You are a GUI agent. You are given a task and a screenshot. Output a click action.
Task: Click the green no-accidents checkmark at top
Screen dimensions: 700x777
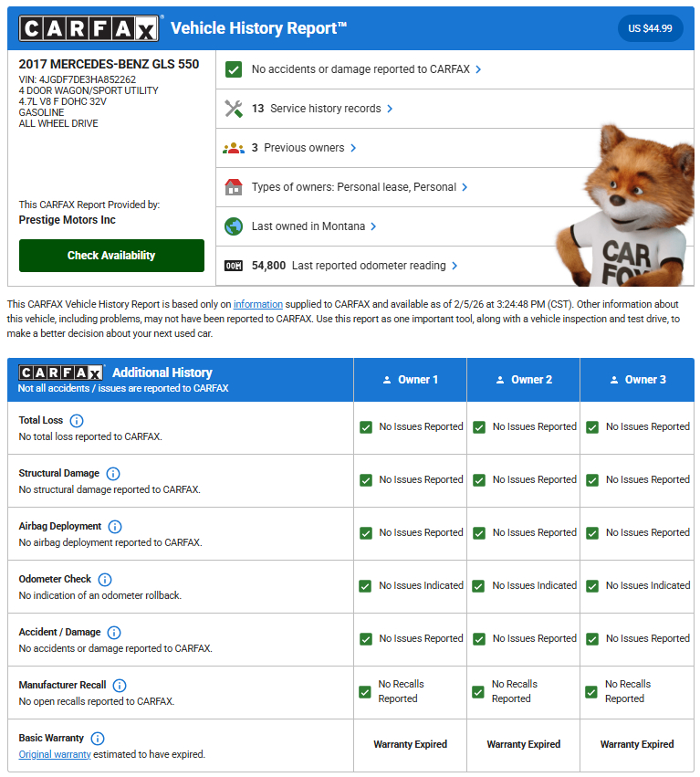[x=234, y=69]
